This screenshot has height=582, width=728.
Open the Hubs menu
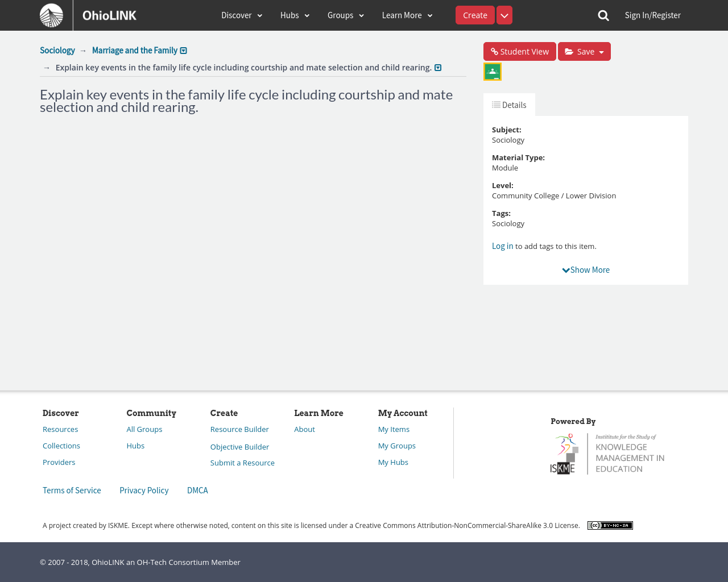(295, 15)
